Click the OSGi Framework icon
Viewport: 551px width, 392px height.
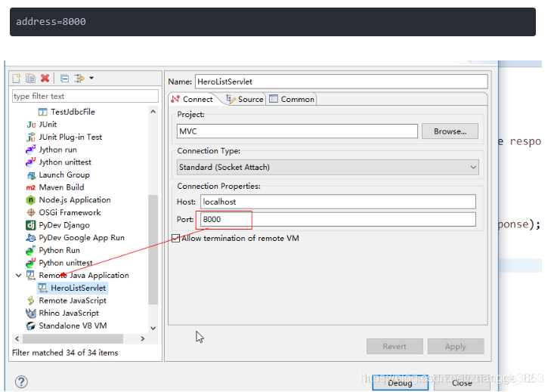tap(31, 212)
